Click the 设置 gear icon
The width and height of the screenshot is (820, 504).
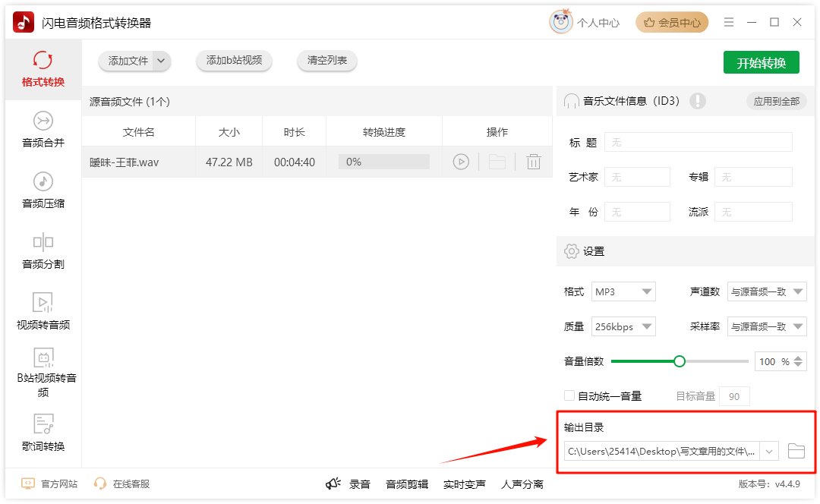pos(571,251)
